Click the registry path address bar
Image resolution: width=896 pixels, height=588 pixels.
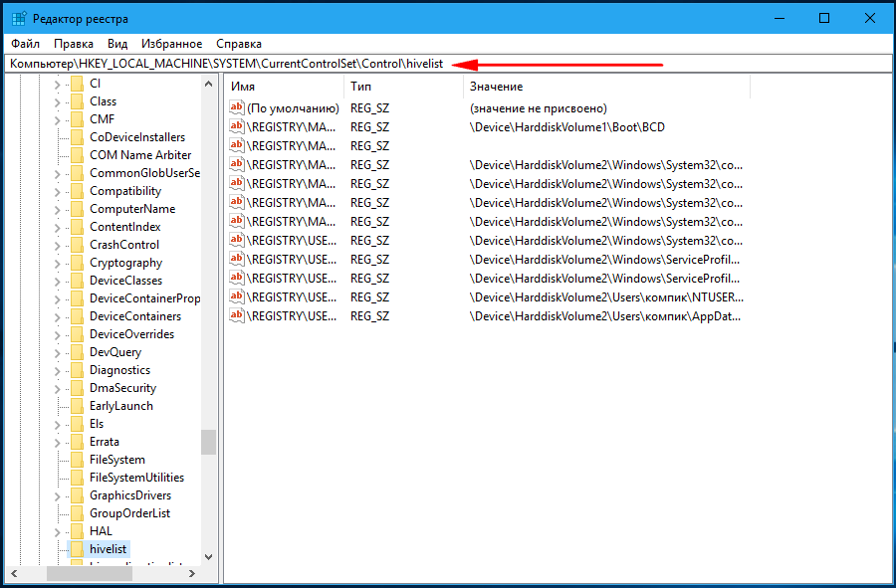(448, 64)
